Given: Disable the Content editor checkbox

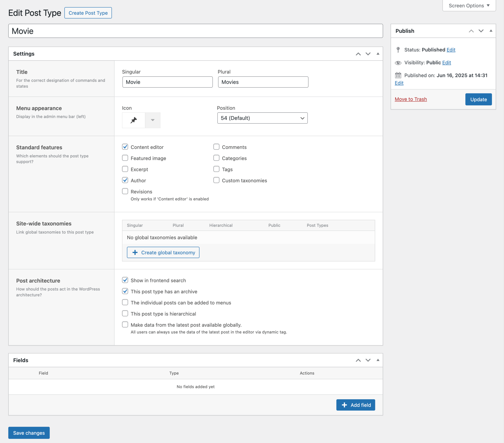Looking at the screenshot, I should point(125,147).
